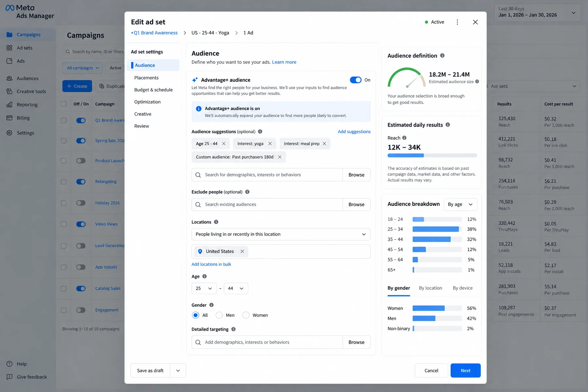This screenshot has width=588, height=392.
Task: Click the Estimated daily results info icon
Action: click(x=448, y=125)
